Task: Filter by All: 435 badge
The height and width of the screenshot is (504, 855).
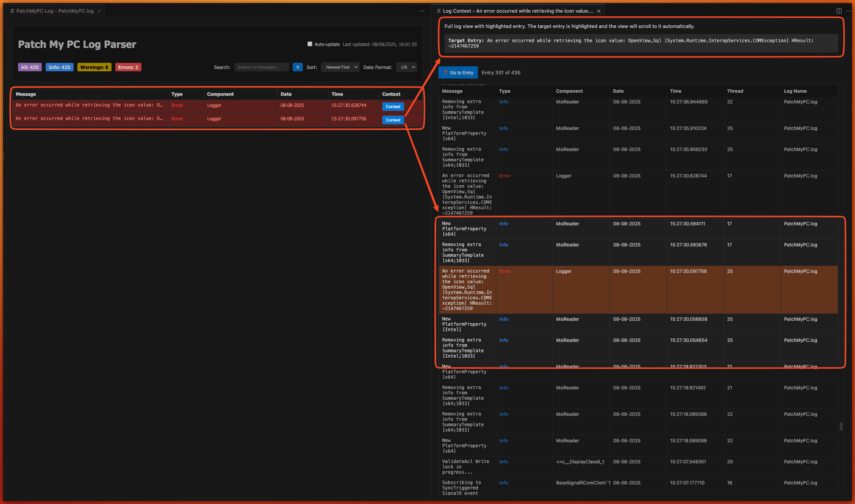Action: point(30,67)
